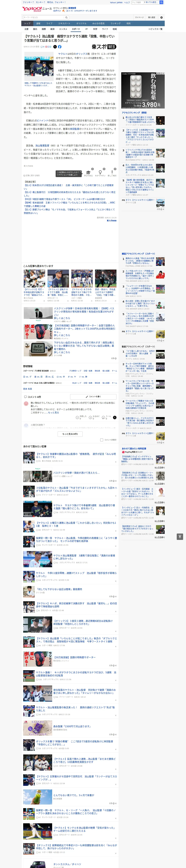Open the エキスパート navigation tab
186x868 pixels.
pyautogui.click(x=64, y=24)
